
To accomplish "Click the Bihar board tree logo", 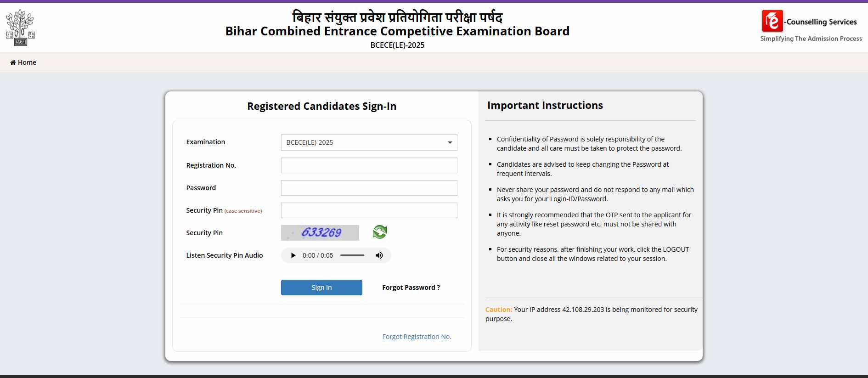I will [x=20, y=27].
